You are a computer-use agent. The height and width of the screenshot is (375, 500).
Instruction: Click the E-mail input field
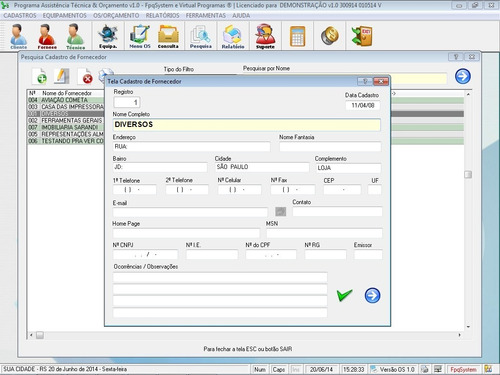190,212
